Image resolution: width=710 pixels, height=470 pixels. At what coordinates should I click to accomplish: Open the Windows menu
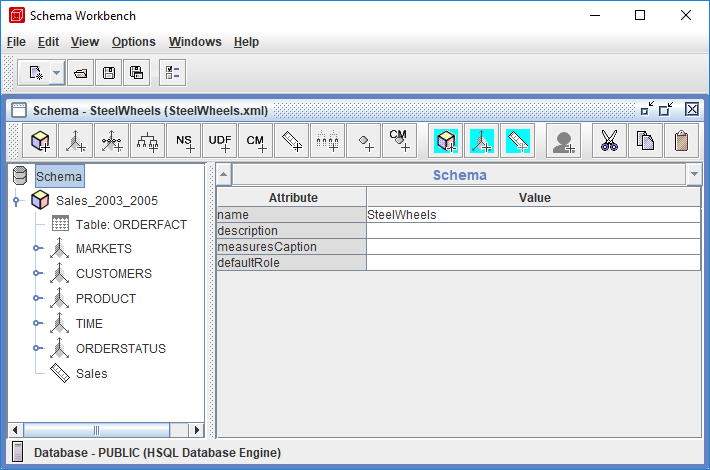(195, 42)
